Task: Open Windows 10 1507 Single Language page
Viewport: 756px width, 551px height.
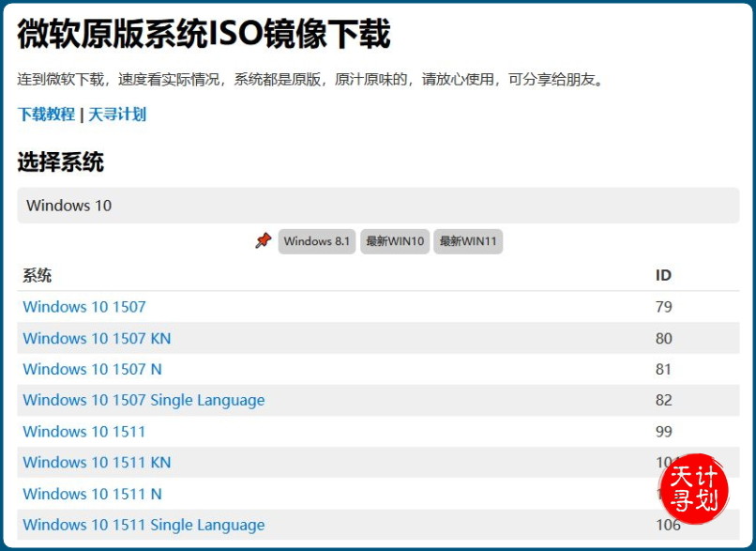Action: (x=143, y=400)
